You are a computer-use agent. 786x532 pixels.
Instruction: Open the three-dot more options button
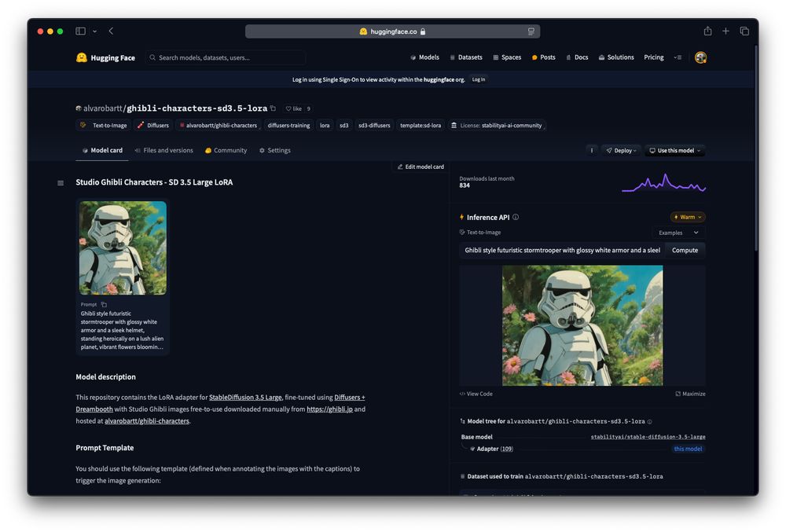(x=592, y=150)
